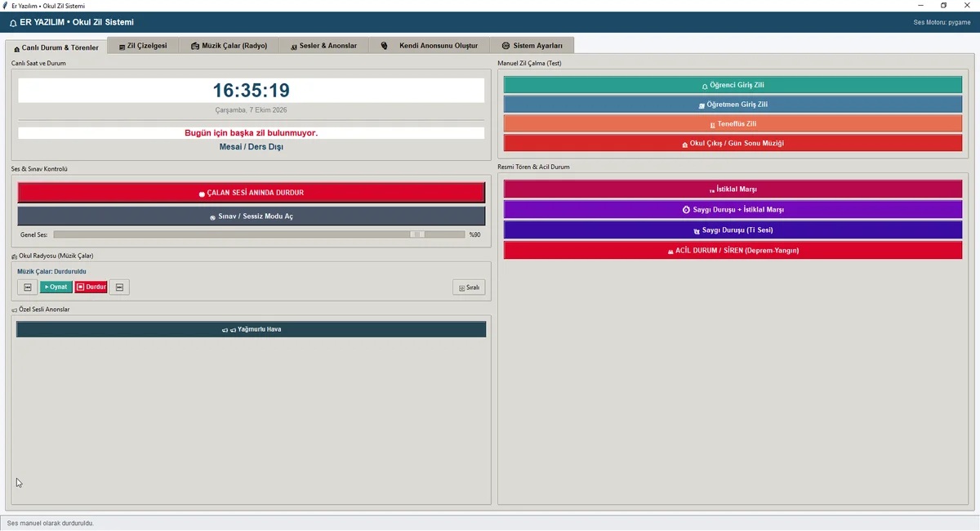Toggle the Sıralı playback order button

point(470,288)
